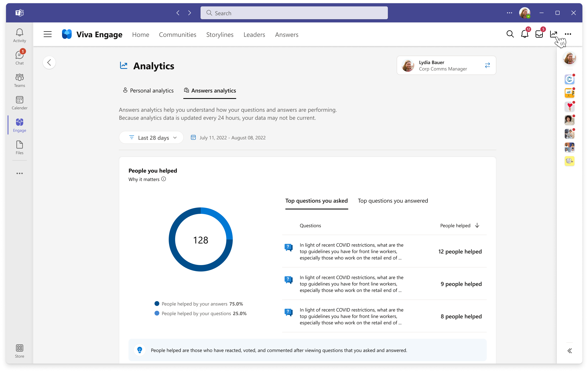Switch to Personal analytics tab
The image size is (588, 372).
click(147, 90)
